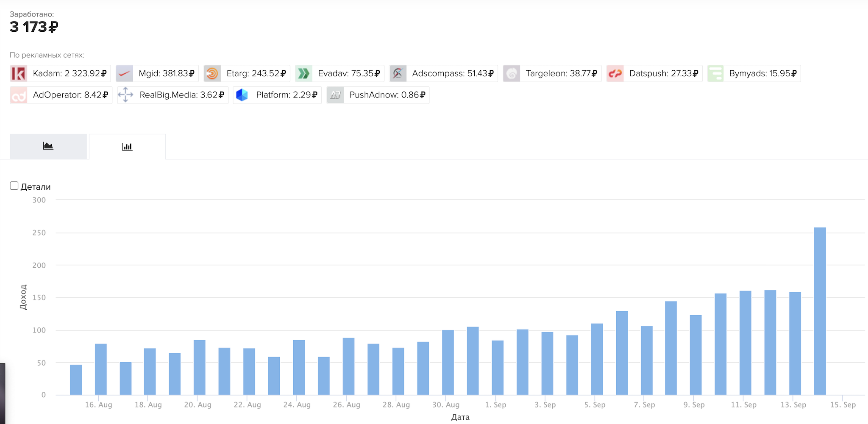The image size is (868, 424).
Task: Switch to the bar chart tab
Action: 127,147
